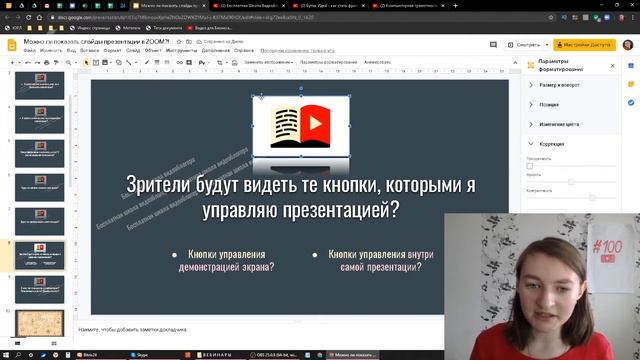
Task: Crop the selected image
Action: tap(220, 62)
